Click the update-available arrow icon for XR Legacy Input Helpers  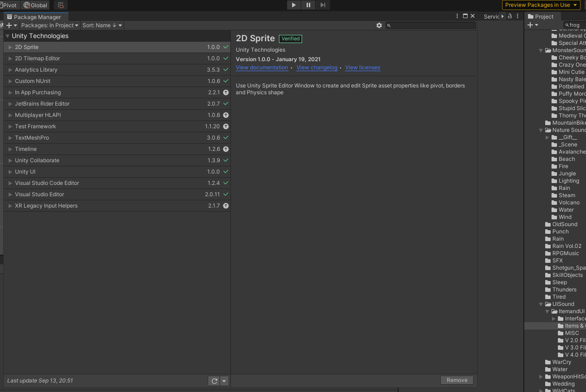pos(225,206)
